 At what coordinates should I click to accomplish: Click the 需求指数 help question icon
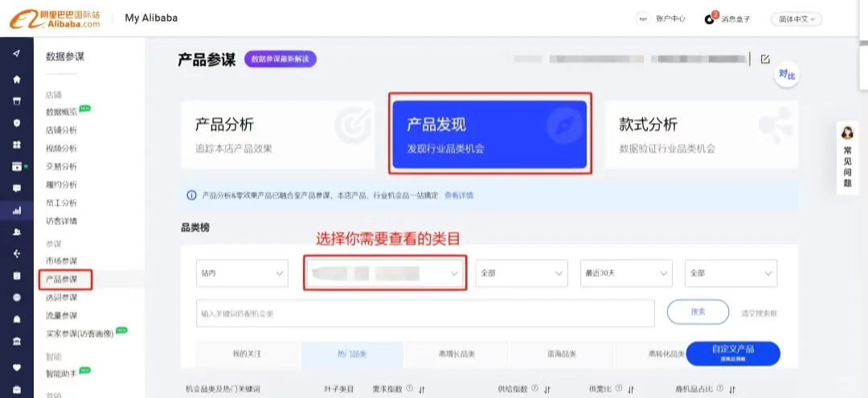[x=409, y=388]
